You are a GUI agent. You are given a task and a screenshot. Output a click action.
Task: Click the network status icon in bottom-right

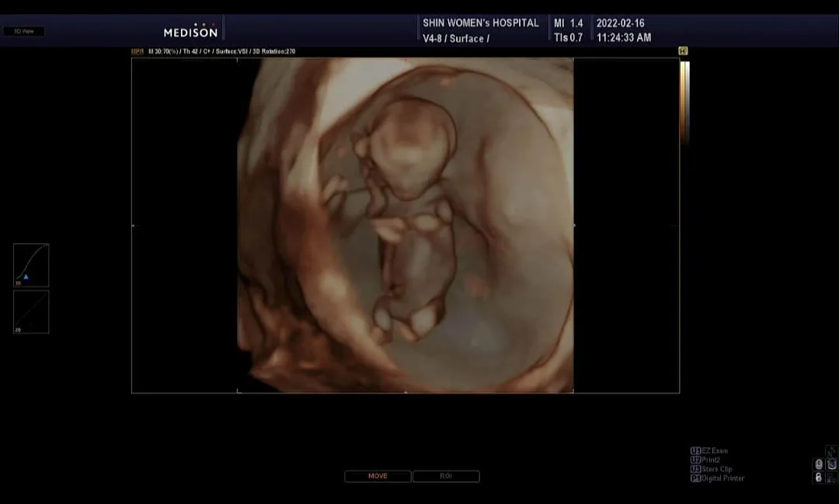(x=831, y=478)
